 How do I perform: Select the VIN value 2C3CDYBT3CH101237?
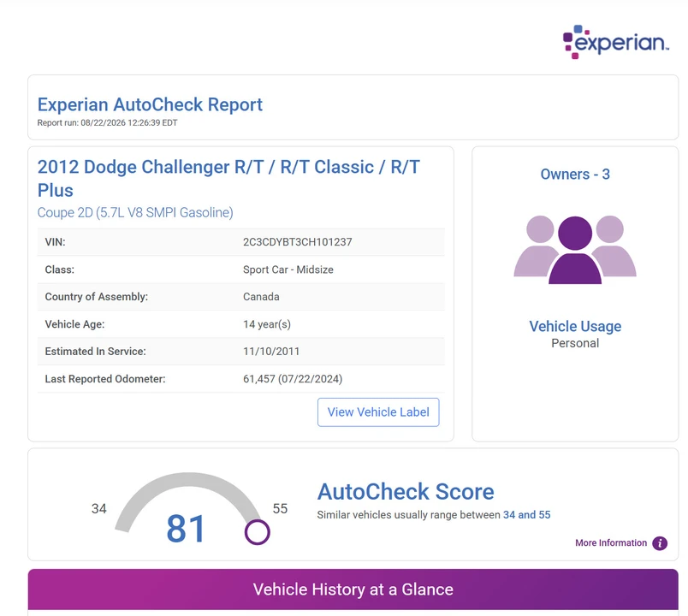298,242
